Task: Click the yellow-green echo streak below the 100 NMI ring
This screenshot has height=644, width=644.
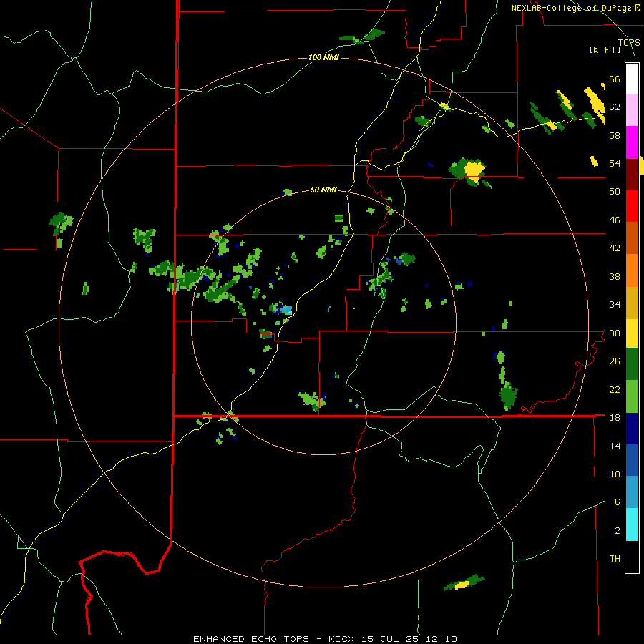Action: coord(464,582)
